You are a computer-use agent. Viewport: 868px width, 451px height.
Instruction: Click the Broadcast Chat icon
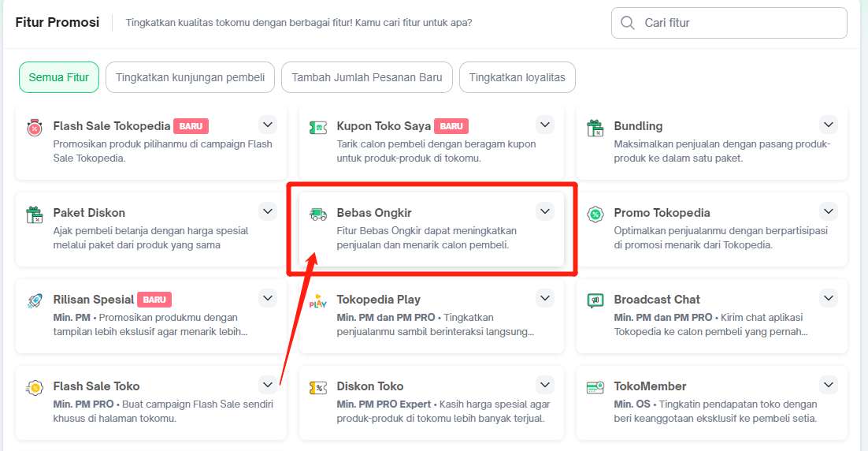click(595, 300)
